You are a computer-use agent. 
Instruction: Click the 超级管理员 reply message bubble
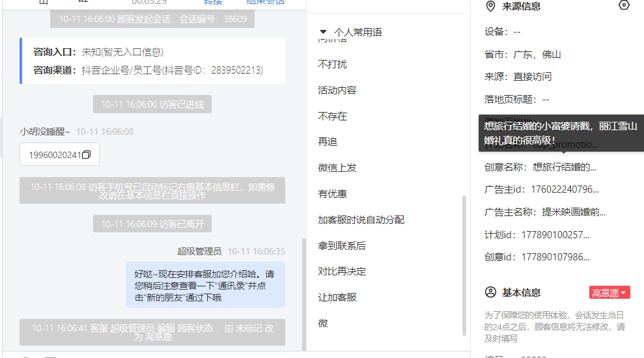[x=205, y=285]
